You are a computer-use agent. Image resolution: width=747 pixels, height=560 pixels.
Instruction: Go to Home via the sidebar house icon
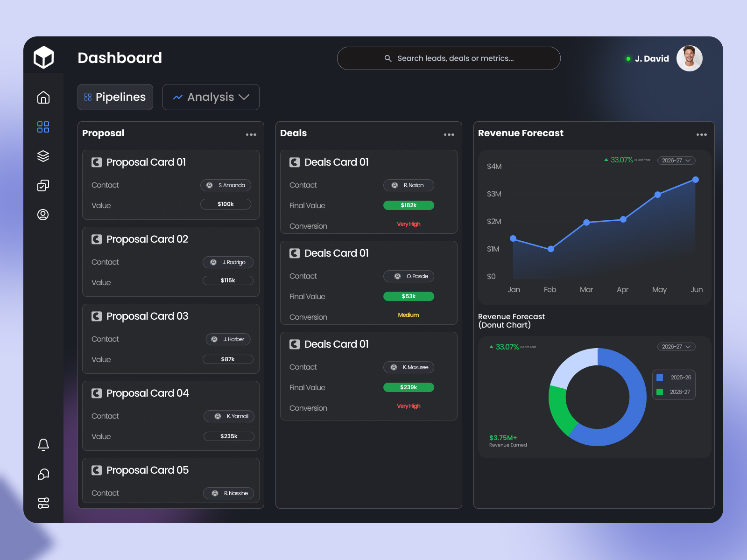43,98
